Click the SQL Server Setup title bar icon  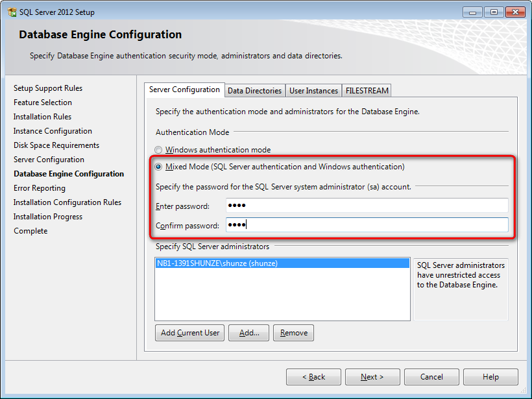click(x=12, y=12)
